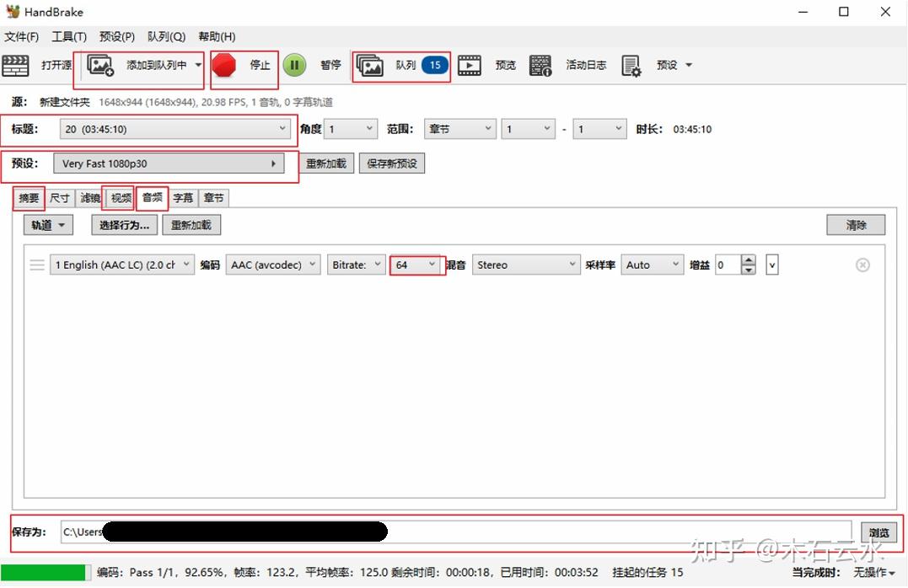The width and height of the screenshot is (908, 588).
Task: Click the 浏览 button for save path
Action: pyautogui.click(x=878, y=532)
